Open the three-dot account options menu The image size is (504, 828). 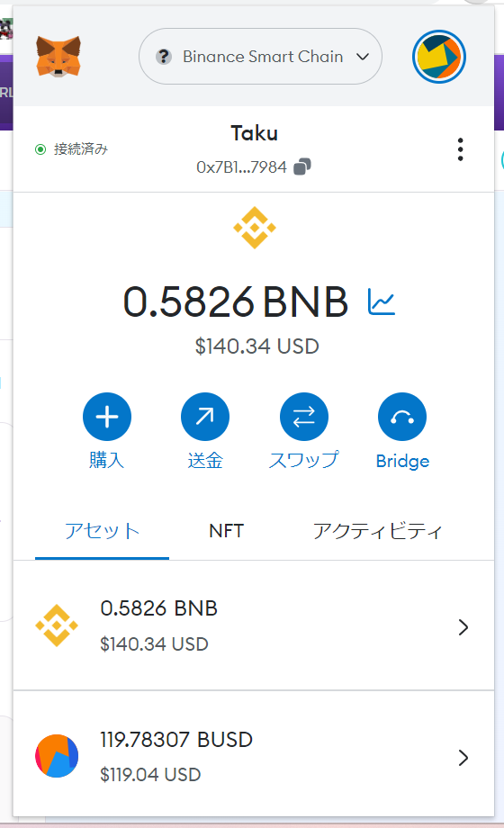point(460,149)
